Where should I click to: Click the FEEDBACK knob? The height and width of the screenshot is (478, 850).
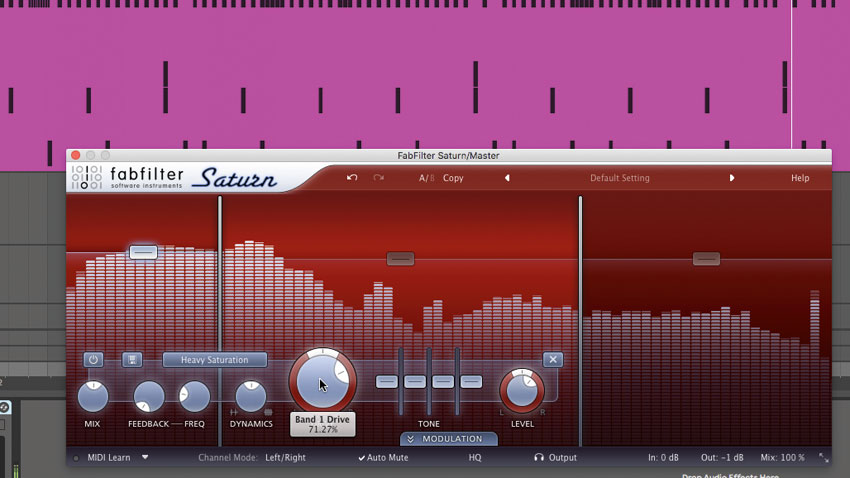coord(149,397)
